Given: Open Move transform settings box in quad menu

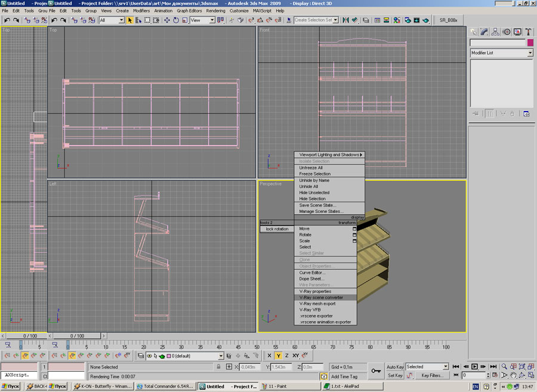Looking at the screenshot, I should pyautogui.click(x=354, y=229).
